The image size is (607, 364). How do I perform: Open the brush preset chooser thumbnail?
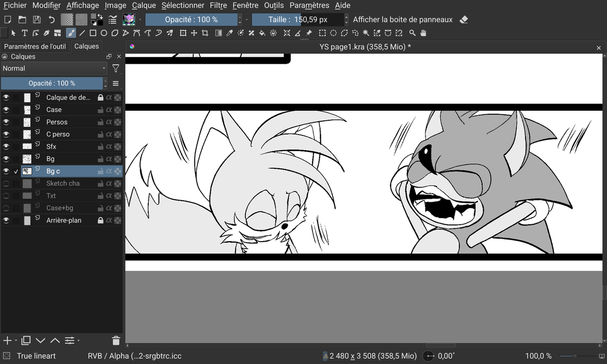click(x=128, y=20)
